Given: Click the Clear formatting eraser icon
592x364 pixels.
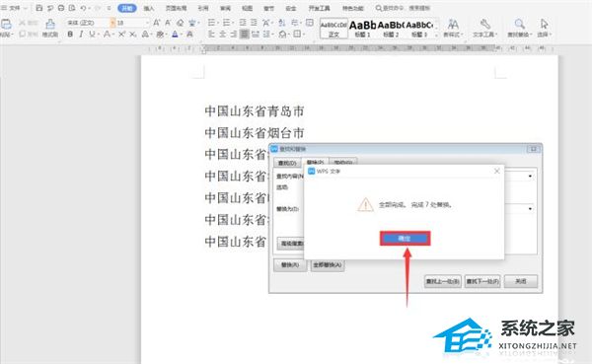Looking at the screenshot, I should (x=181, y=23).
